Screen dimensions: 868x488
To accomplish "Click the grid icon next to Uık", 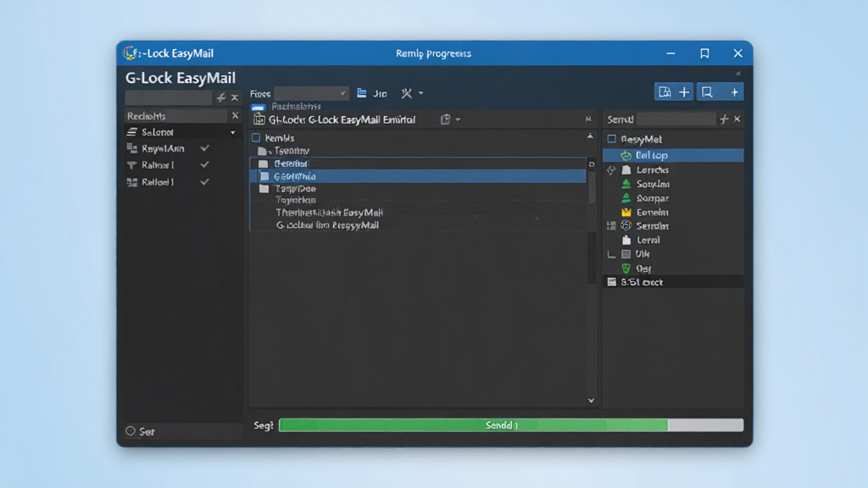I will pos(626,254).
